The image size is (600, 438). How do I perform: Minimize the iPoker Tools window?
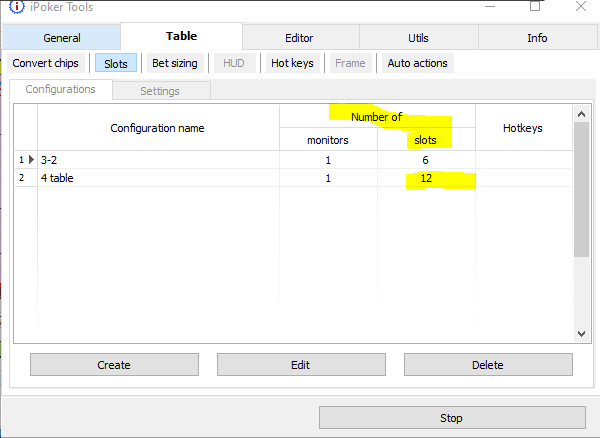click(x=490, y=6)
